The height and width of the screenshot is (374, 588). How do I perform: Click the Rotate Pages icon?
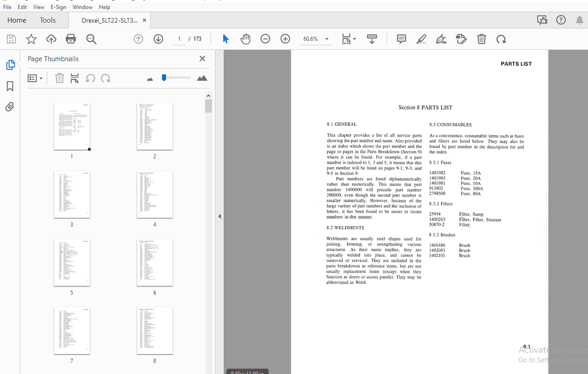click(501, 39)
